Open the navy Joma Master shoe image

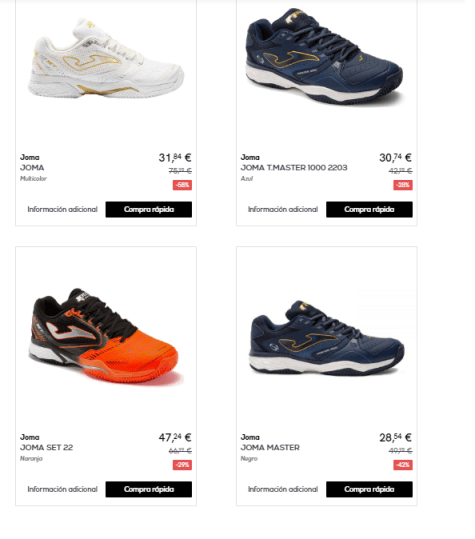coord(327,339)
